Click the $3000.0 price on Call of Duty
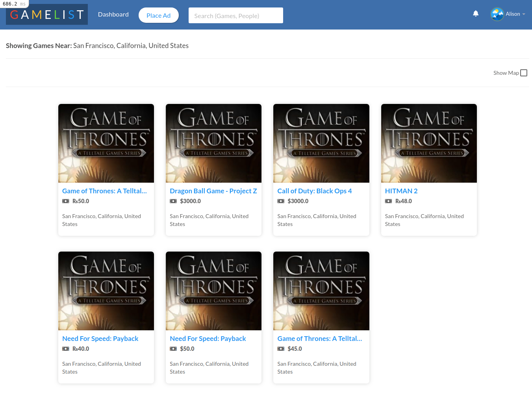 click(x=298, y=201)
